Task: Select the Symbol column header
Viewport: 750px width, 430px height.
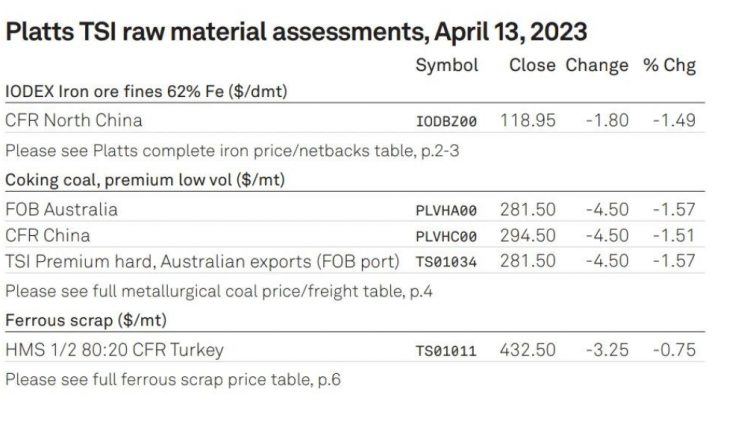Action: click(x=447, y=66)
